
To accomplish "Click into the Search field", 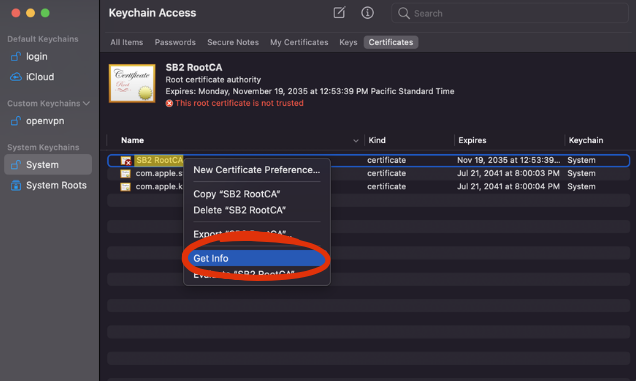I will [510, 13].
